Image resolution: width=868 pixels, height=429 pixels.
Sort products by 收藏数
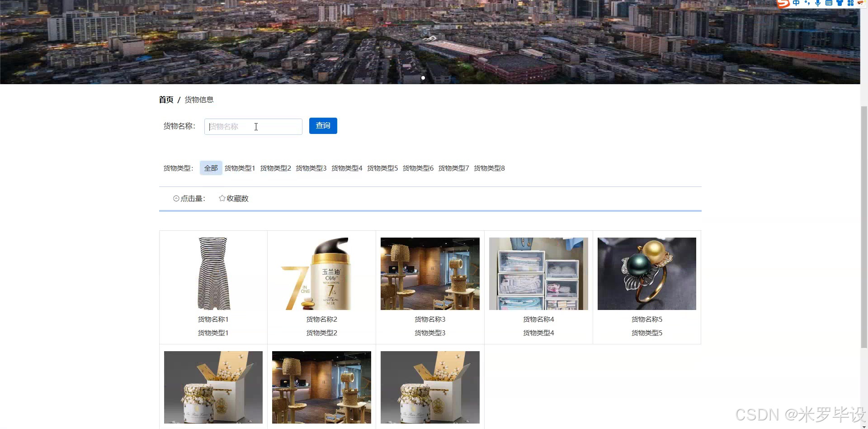point(237,199)
